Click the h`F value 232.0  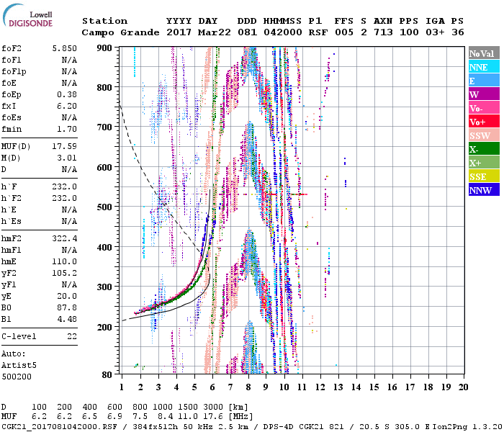click(65, 186)
